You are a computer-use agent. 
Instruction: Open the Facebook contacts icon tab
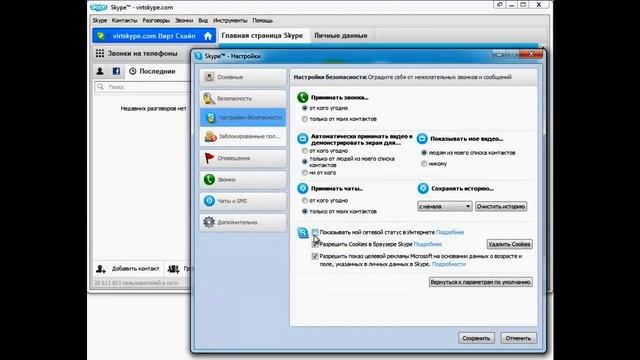(x=116, y=71)
